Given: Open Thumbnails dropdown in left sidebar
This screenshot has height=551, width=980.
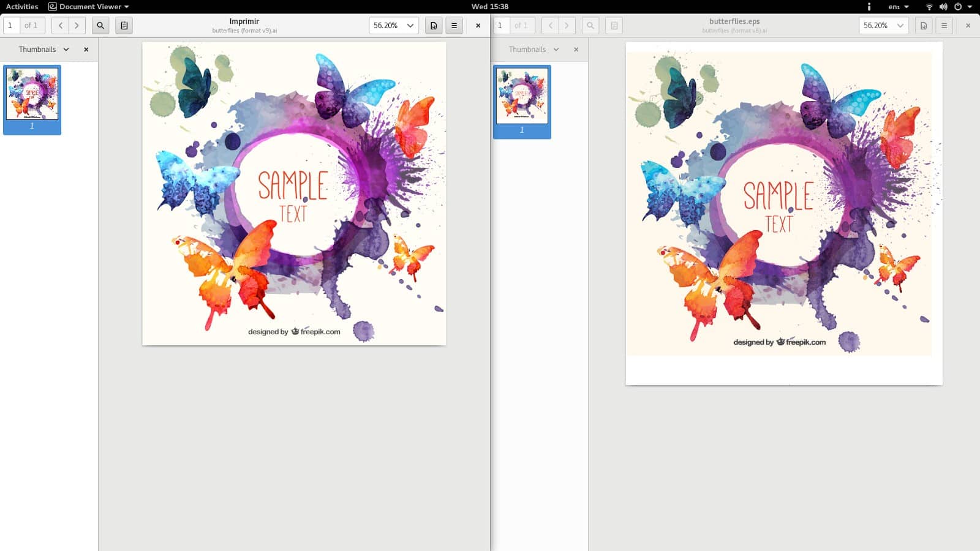Looking at the screenshot, I should (43, 50).
